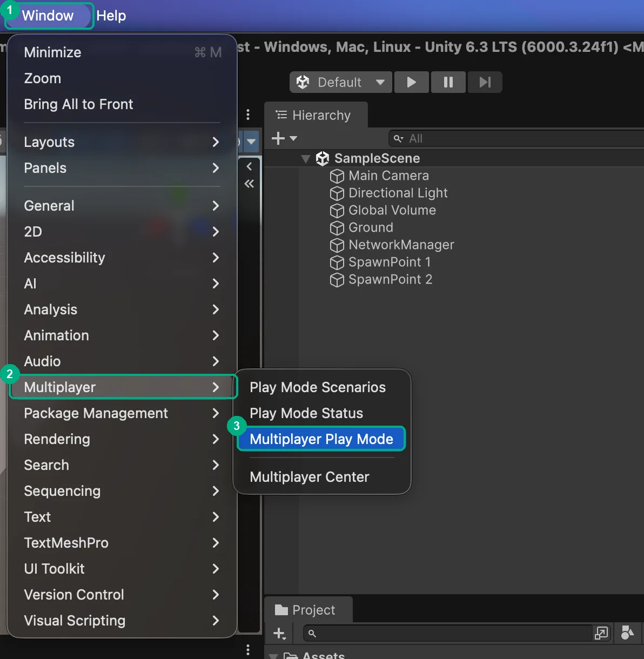This screenshot has height=659, width=644.
Task: Focus the Hierarchy search field
Action: [518, 139]
